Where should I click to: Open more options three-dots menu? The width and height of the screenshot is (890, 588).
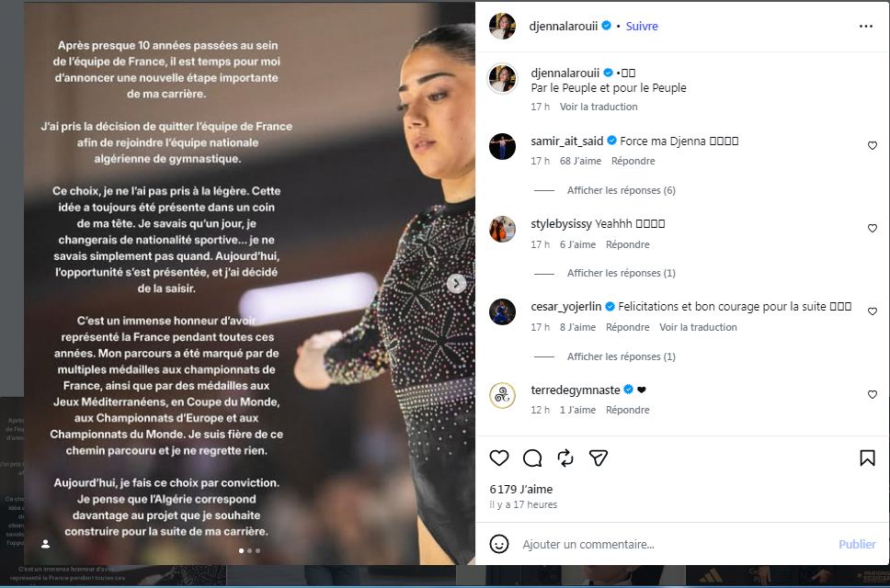tap(865, 26)
